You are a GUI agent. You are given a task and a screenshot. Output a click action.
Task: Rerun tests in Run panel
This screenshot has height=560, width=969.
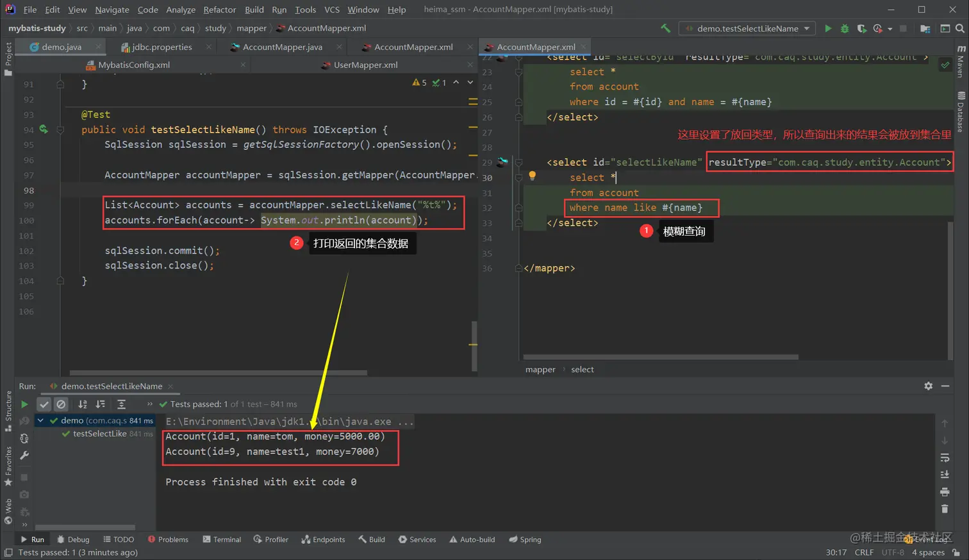[24, 404]
